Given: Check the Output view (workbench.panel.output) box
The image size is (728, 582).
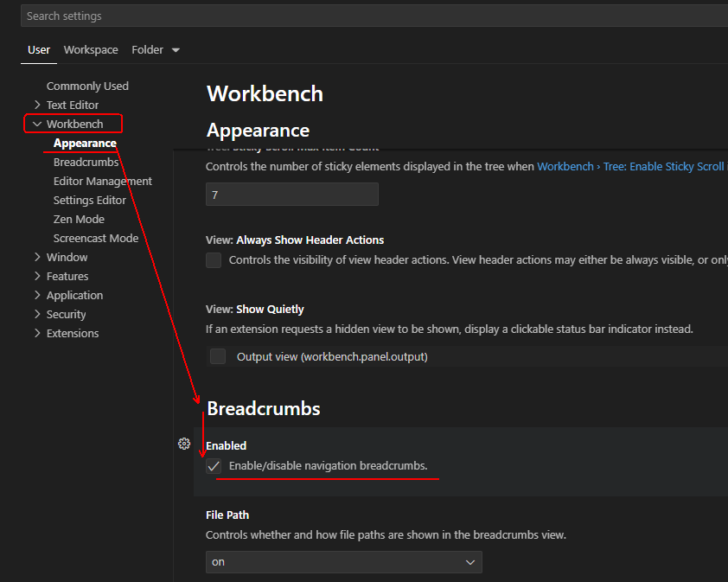Looking at the screenshot, I should pyautogui.click(x=218, y=356).
